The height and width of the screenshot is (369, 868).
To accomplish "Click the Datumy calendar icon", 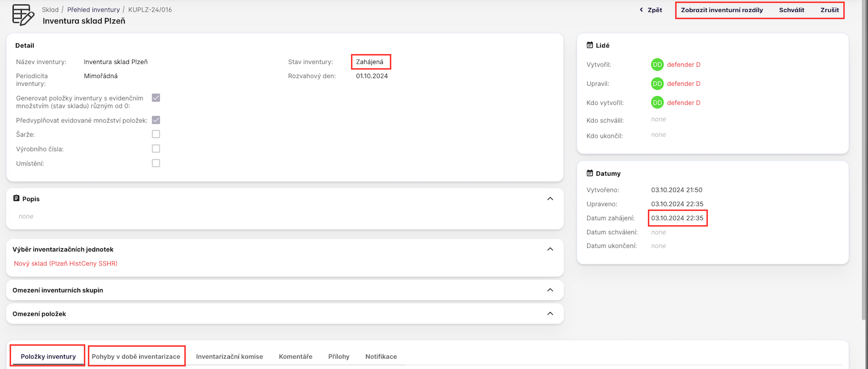I will [589, 173].
